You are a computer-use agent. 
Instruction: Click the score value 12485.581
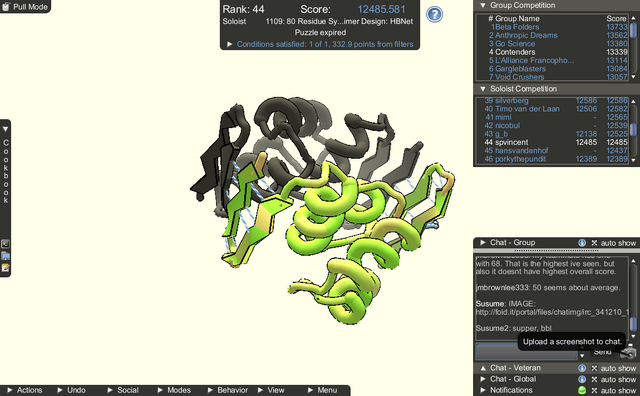coord(381,9)
